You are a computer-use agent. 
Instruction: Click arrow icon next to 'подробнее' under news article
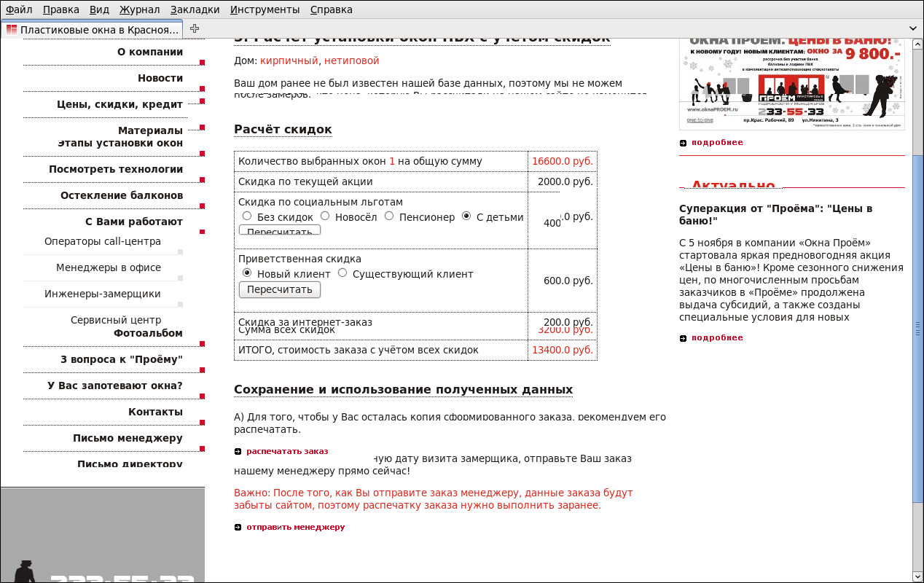tap(683, 338)
